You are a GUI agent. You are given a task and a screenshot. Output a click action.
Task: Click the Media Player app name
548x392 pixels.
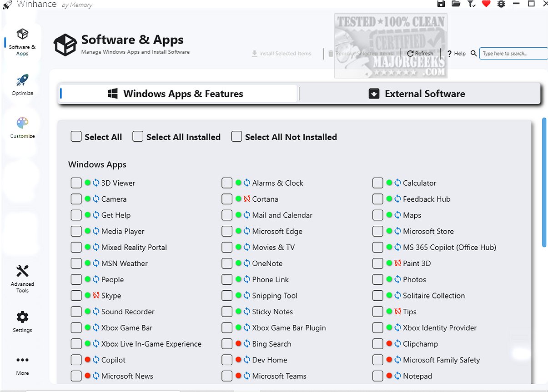123,231
